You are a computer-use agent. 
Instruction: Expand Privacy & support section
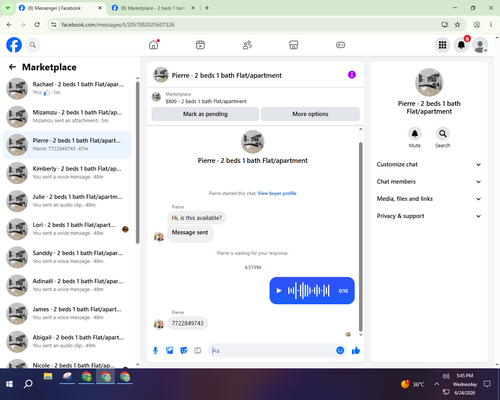click(429, 216)
